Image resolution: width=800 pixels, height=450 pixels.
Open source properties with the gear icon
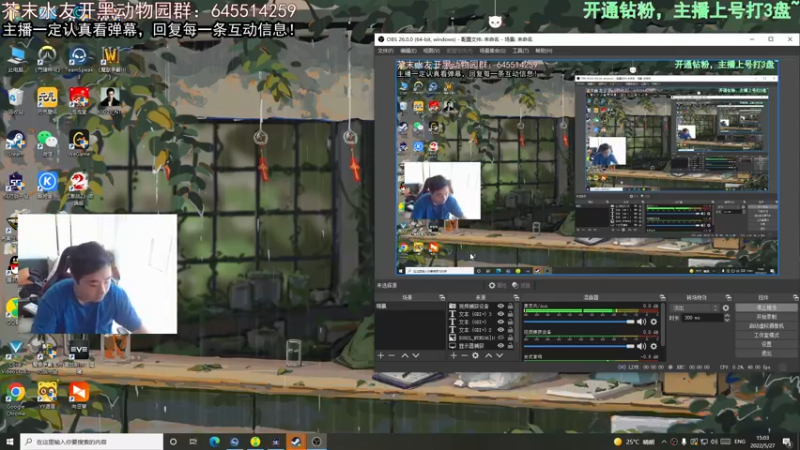pos(476,356)
